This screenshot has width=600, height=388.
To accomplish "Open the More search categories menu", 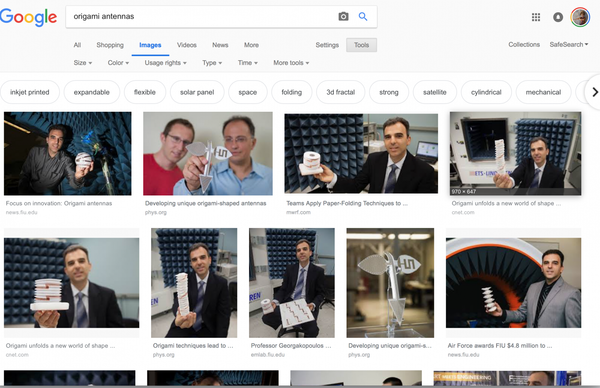I will tap(251, 45).
